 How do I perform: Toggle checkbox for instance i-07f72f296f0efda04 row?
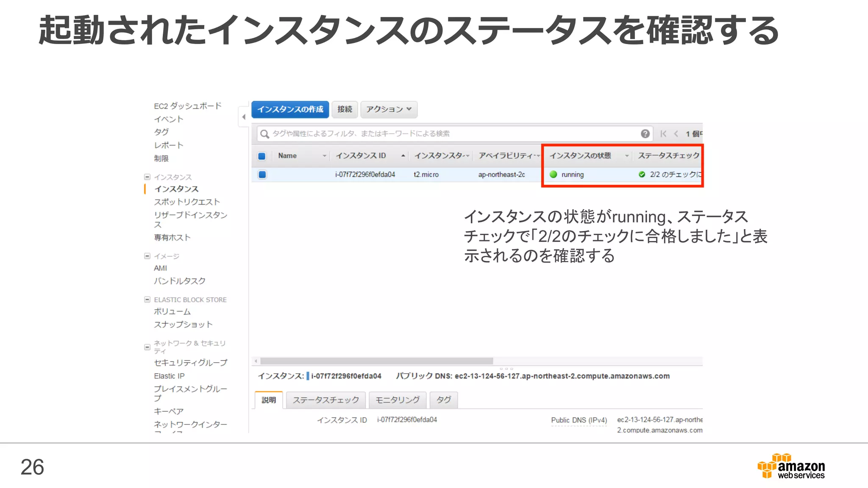262,175
